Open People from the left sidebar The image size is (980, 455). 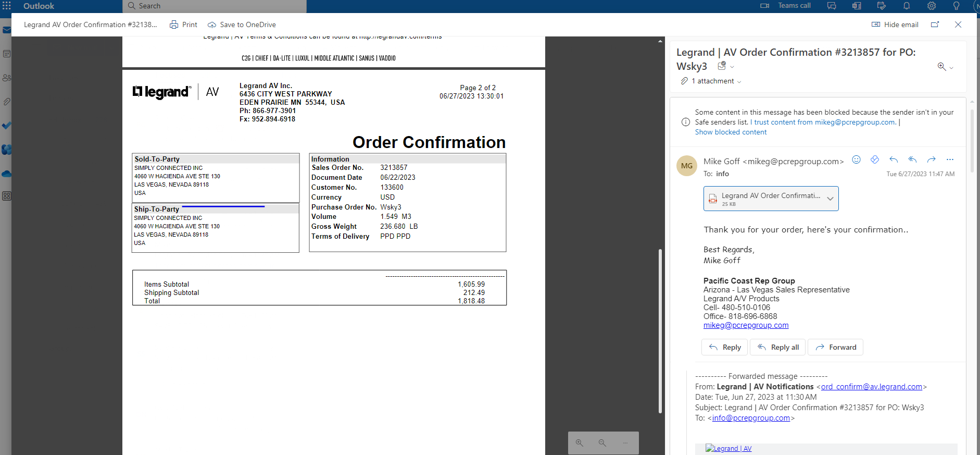pos(7,78)
